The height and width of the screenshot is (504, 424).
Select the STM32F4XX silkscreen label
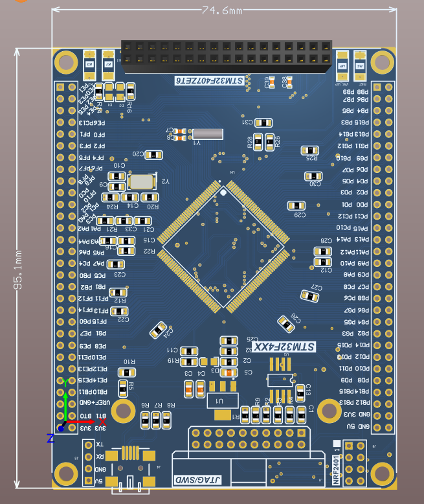coord(284,347)
